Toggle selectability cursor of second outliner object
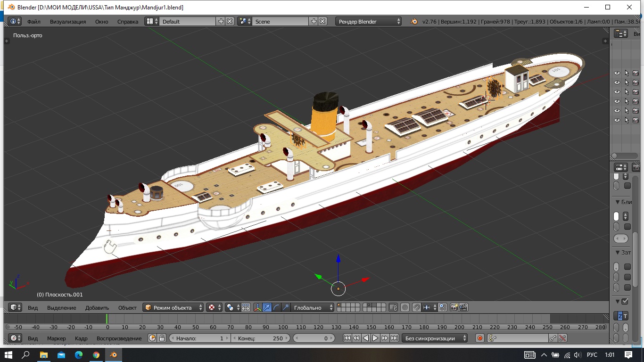 [627, 82]
